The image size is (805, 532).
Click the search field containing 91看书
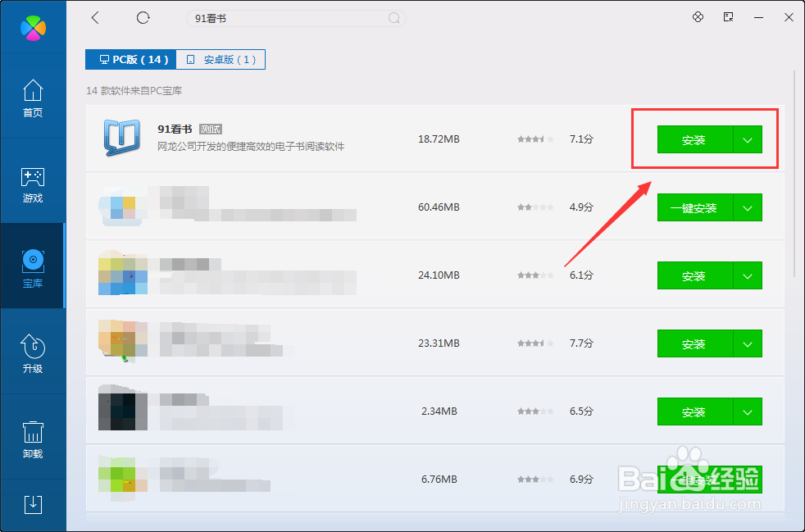[296, 19]
